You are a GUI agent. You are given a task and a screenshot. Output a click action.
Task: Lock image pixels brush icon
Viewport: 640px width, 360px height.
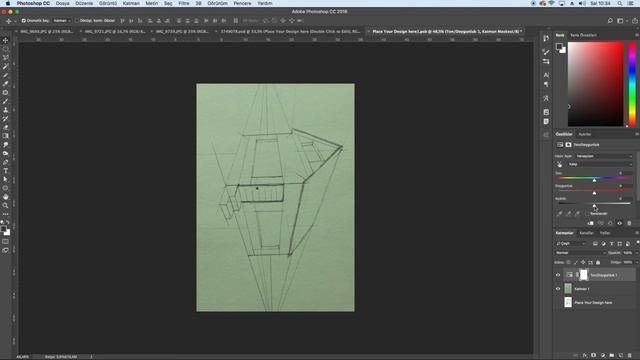pyautogui.click(x=576, y=262)
